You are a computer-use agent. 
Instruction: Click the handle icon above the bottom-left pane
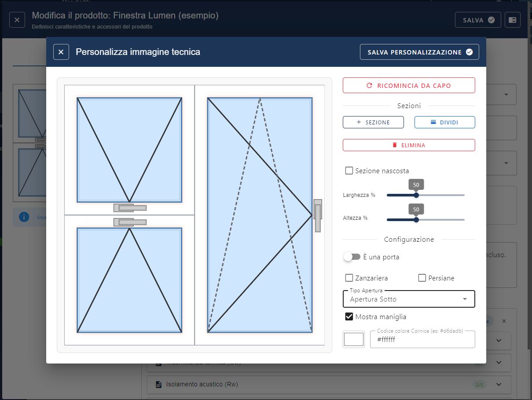click(130, 222)
